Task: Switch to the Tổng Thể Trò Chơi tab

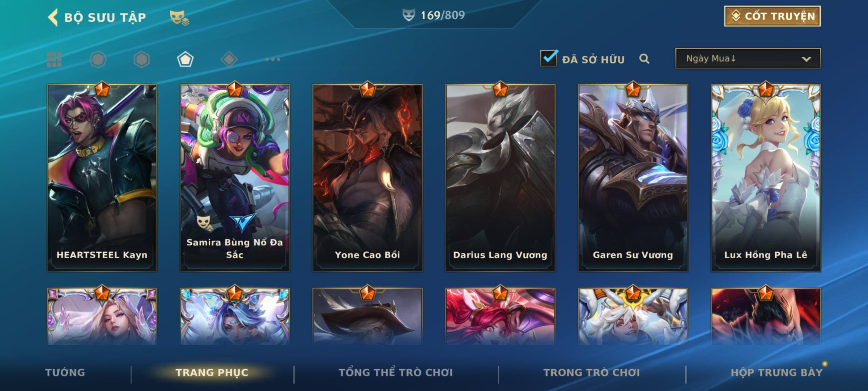Action: click(x=396, y=373)
